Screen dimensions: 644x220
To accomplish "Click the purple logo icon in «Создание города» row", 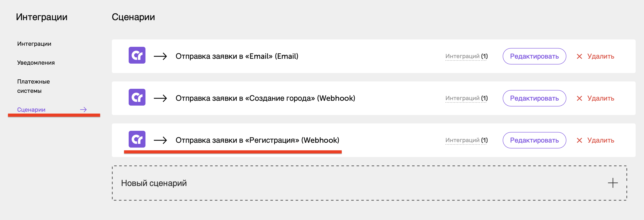I will click(x=137, y=97).
